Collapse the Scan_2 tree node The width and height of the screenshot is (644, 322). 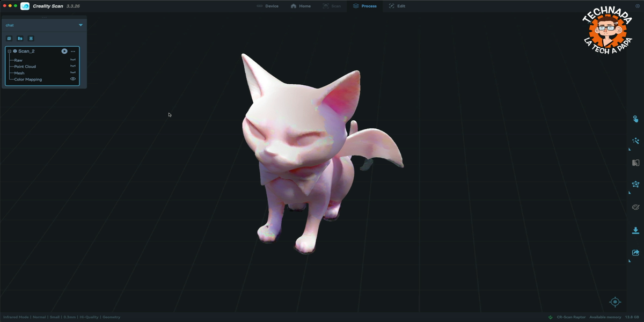pos(10,52)
